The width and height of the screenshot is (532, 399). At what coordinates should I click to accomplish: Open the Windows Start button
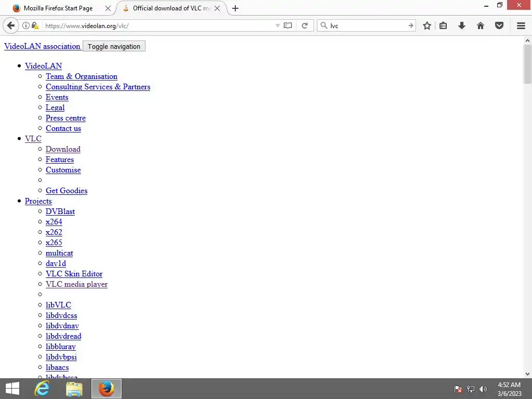coord(12,389)
